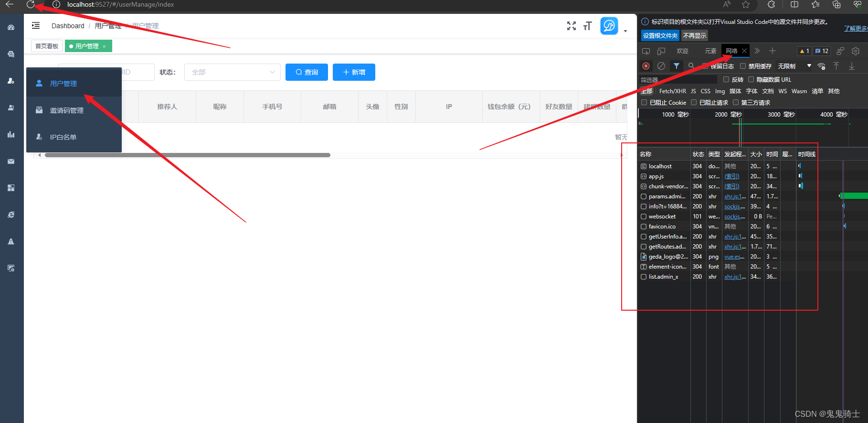
Task: Toggle the sidebar hamburger icon beside Dashboard
Action: (x=36, y=26)
